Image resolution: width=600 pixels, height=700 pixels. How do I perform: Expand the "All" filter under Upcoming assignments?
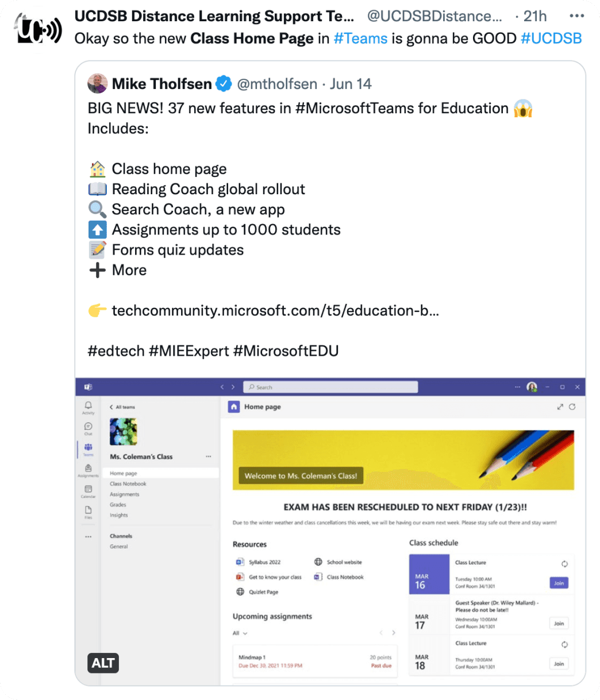pos(240,633)
